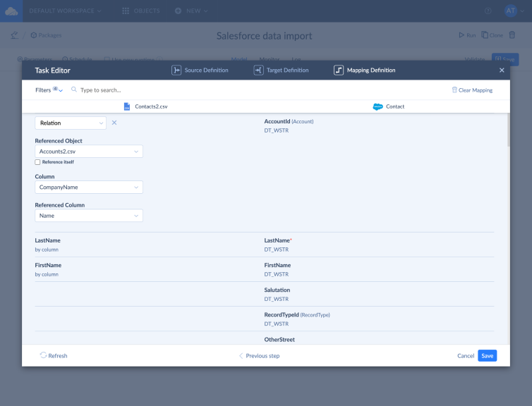Screen dimensions: 532x406
Task: Clear Mapping button
Action: coord(472,90)
